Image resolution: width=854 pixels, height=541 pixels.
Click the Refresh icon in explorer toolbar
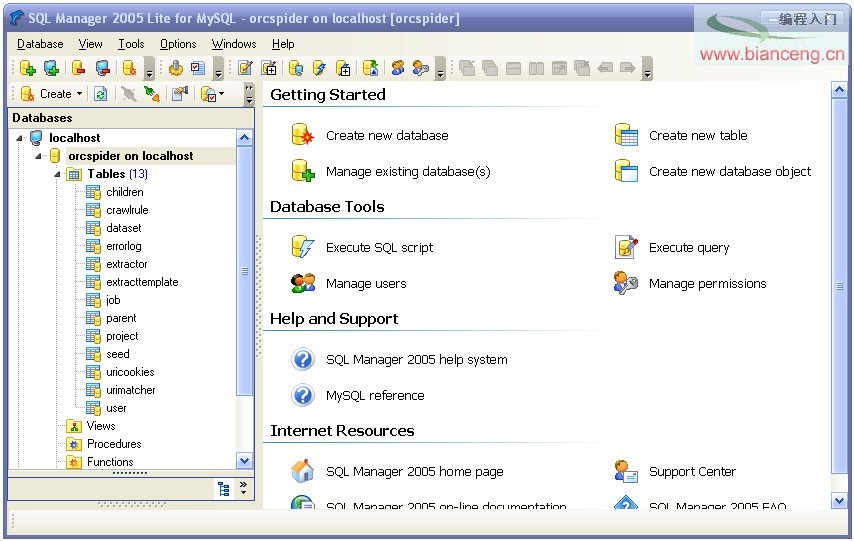[x=100, y=94]
